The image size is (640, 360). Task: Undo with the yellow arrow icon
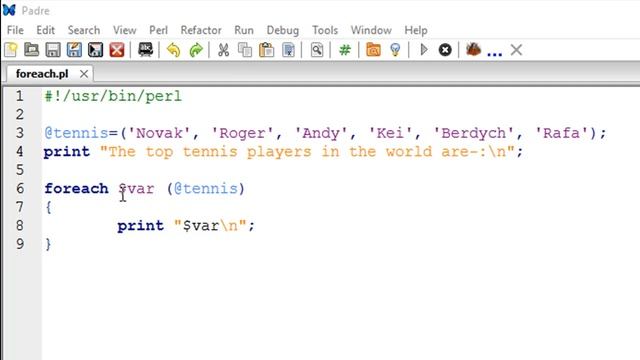coord(173,50)
